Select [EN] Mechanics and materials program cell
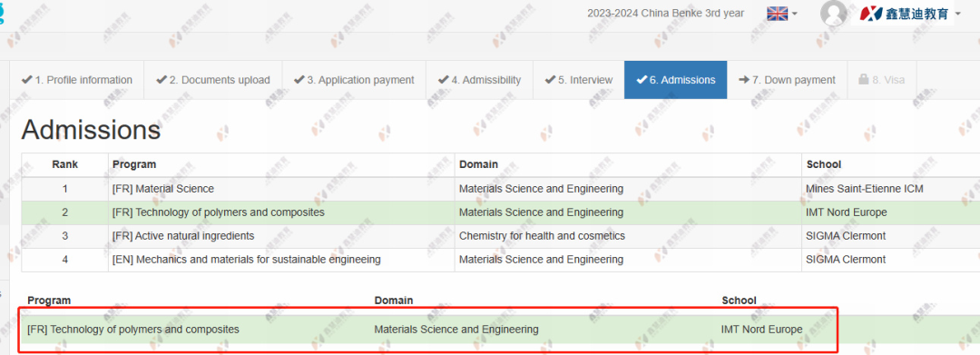Viewport: 980px width, 355px height. (x=281, y=260)
